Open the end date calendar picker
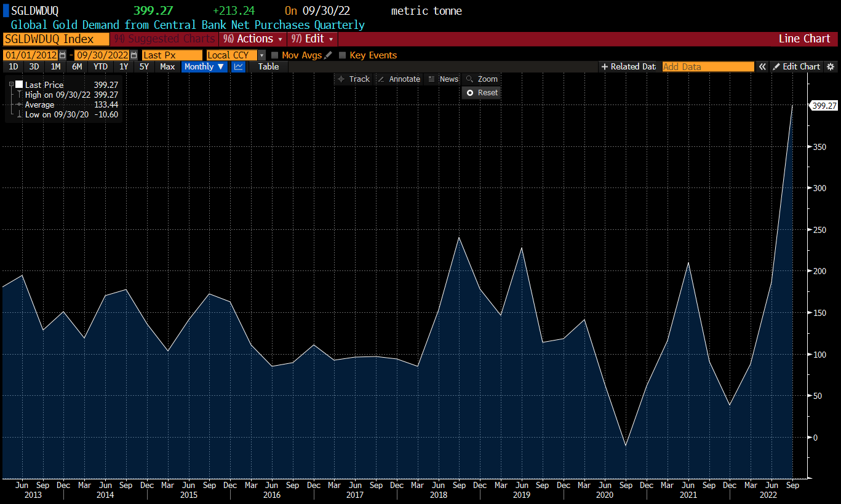Image resolution: width=841 pixels, height=504 pixels. (134, 55)
